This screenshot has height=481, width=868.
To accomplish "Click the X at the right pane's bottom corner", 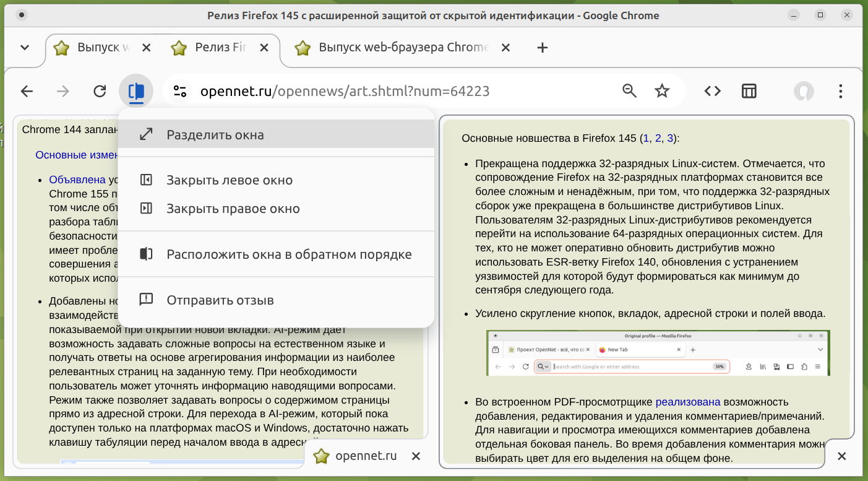I will 841,456.
